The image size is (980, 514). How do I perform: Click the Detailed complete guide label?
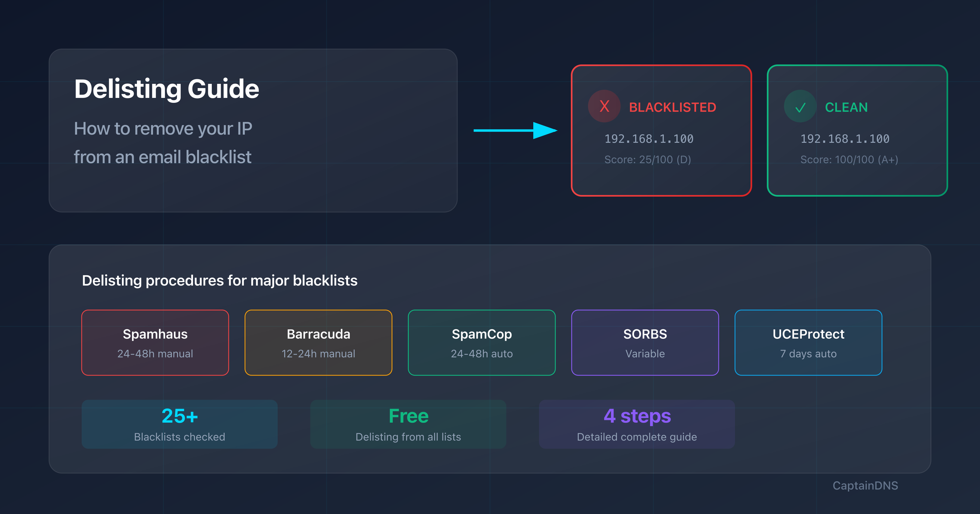pyautogui.click(x=637, y=436)
